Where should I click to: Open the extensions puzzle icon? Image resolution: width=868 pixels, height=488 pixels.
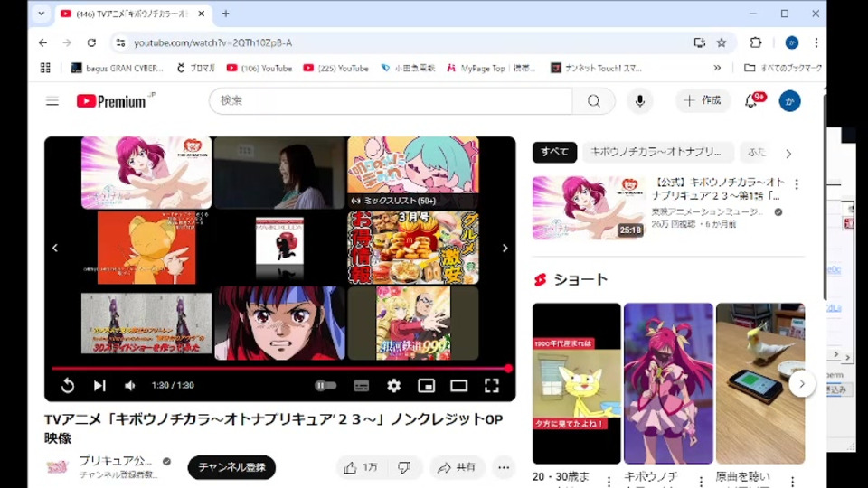pos(756,42)
